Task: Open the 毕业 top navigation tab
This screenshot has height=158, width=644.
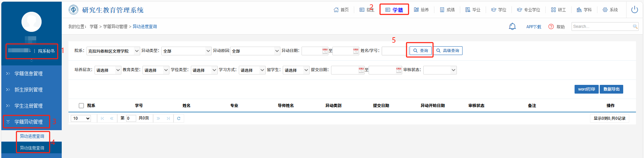Action: (x=473, y=10)
